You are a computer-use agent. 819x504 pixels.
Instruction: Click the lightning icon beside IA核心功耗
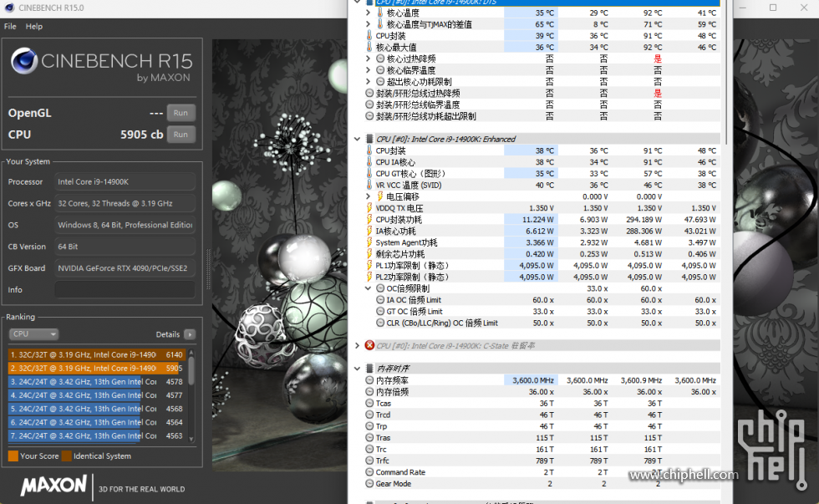pyautogui.click(x=369, y=231)
